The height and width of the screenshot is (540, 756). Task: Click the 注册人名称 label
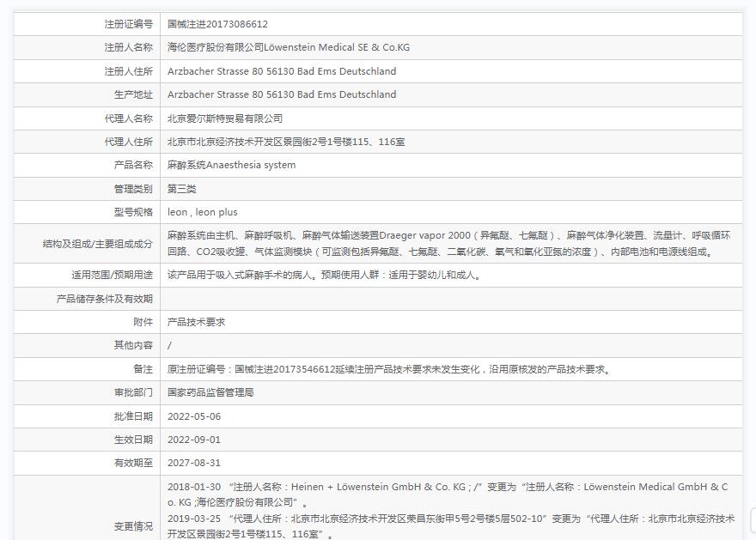[x=128, y=47]
